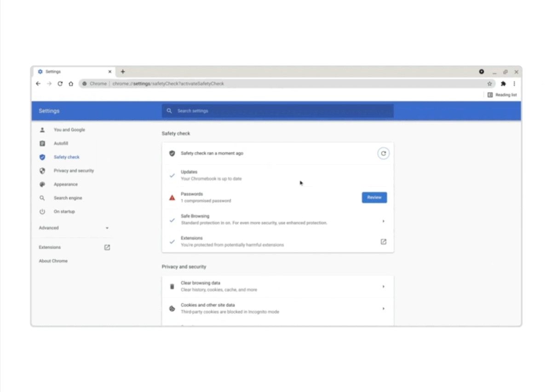This screenshot has height=392, width=552.
Task: Open the Extensions puzzle piece icon in toolbar
Action: [x=503, y=84]
